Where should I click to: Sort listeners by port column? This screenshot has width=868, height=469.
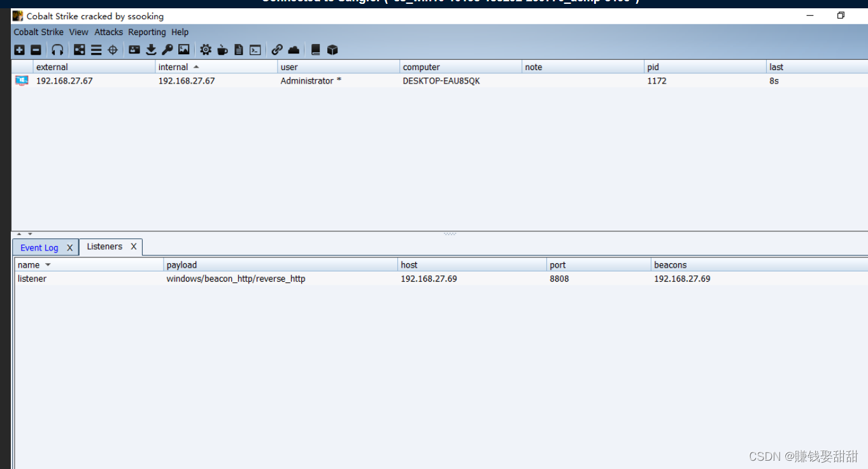599,265
